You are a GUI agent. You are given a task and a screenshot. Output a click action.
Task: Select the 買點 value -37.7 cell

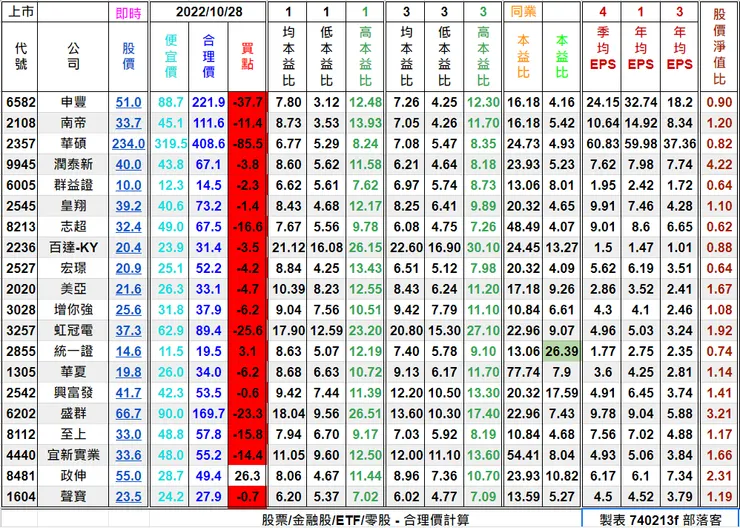[247, 102]
